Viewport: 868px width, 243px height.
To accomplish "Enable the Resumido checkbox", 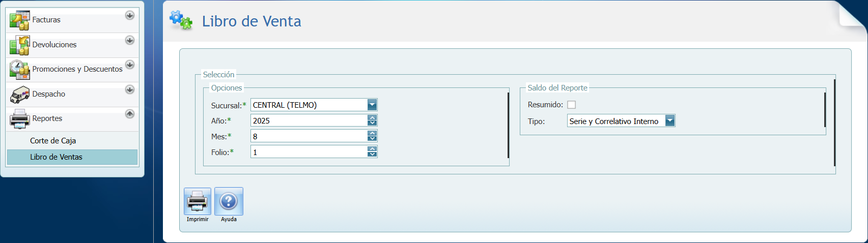I will (x=572, y=105).
